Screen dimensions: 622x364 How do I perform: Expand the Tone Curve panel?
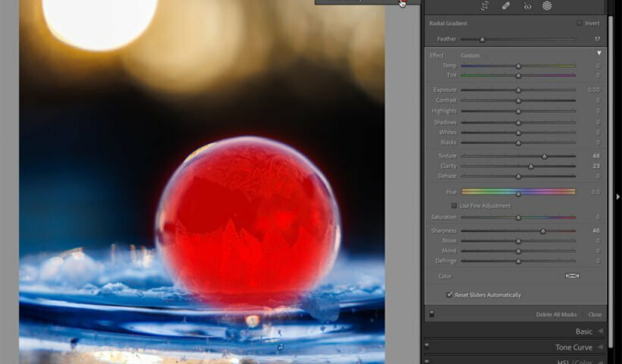[x=573, y=347]
